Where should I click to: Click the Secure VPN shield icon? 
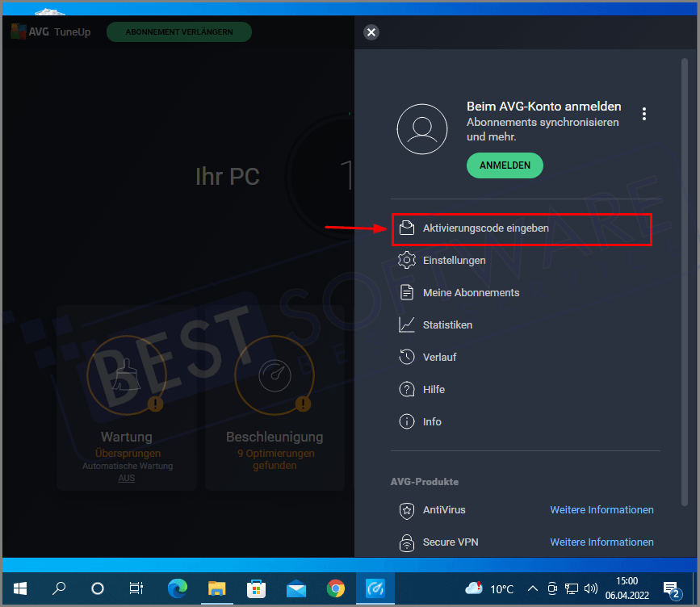(407, 542)
